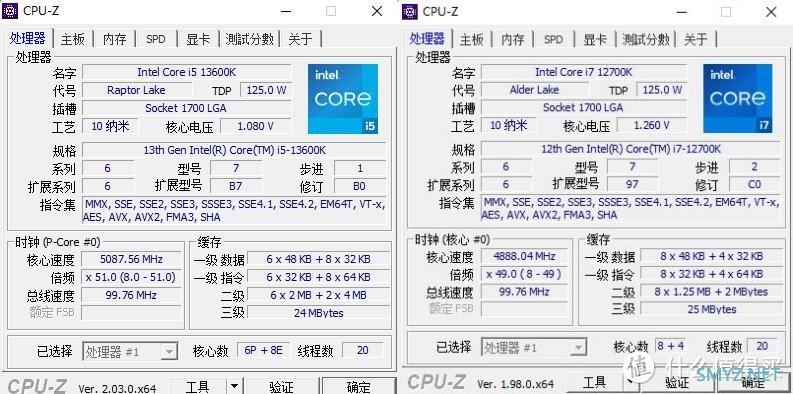Click the x 49.0 (8 - 49) multiplier value
793x394 pixels.
525,274
